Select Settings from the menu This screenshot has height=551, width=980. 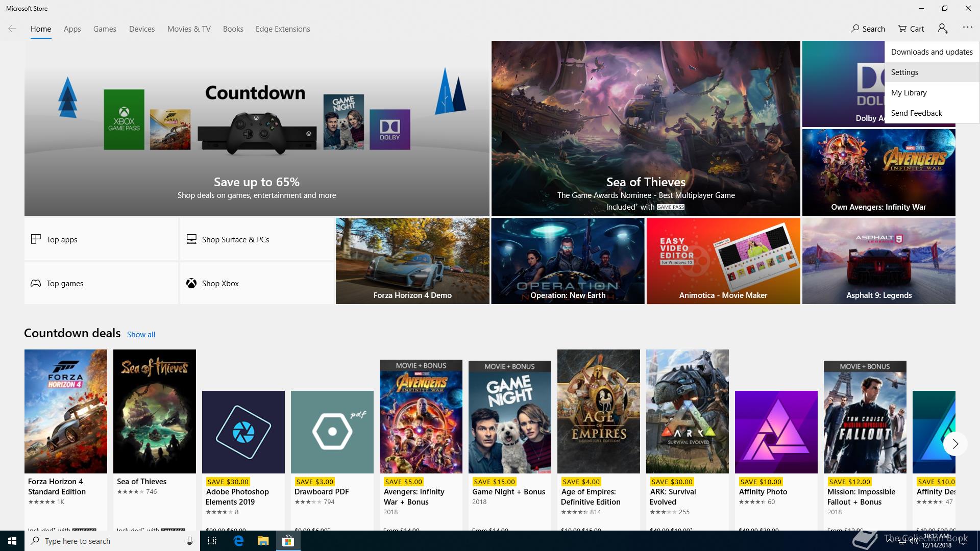click(x=932, y=72)
